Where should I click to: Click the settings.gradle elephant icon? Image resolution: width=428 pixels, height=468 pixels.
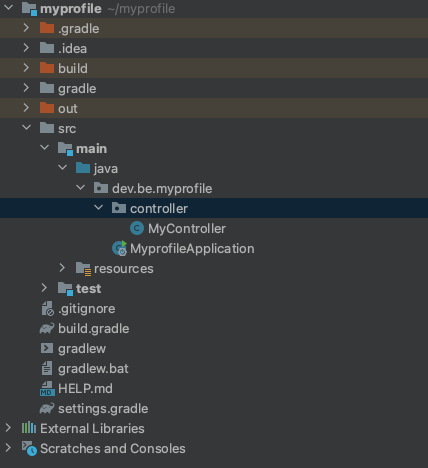point(47,408)
